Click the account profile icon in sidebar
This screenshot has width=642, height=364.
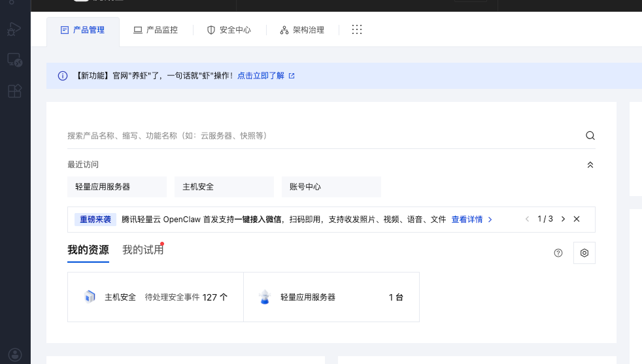click(14, 355)
